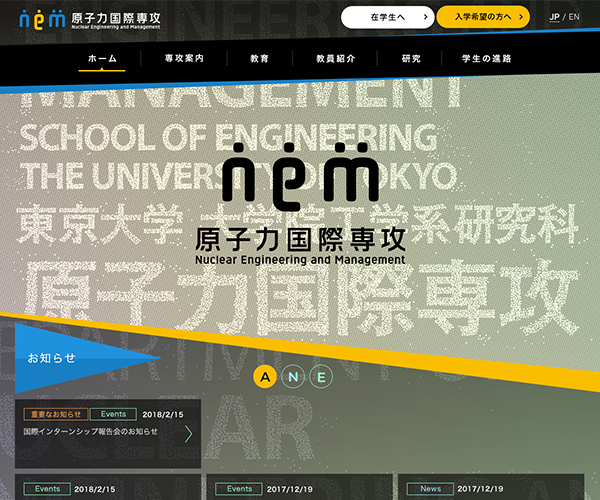The image size is (600, 500).
Task: Open the 学生の進路 menu
Action: coord(486,59)
